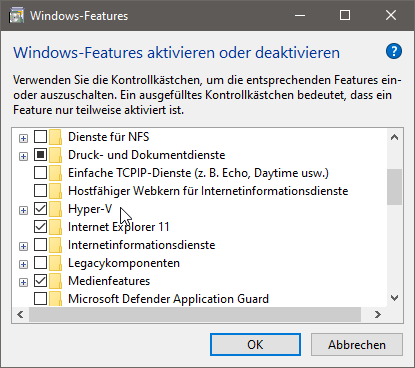Confirm changes with the OK button
The image size is (415, 368).
click(255, 345)
